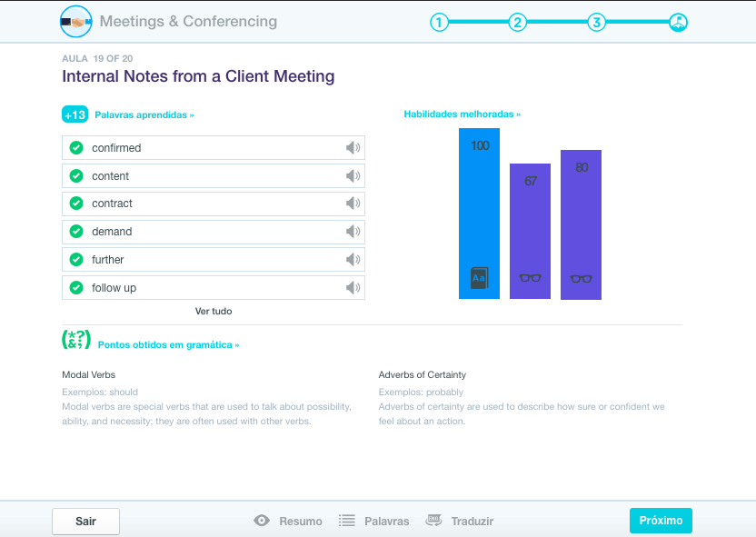Image resolution: width=756 pixels, height=537 pixels.
Task: Click the green checkmark beside contract
Action: (76, 204)
